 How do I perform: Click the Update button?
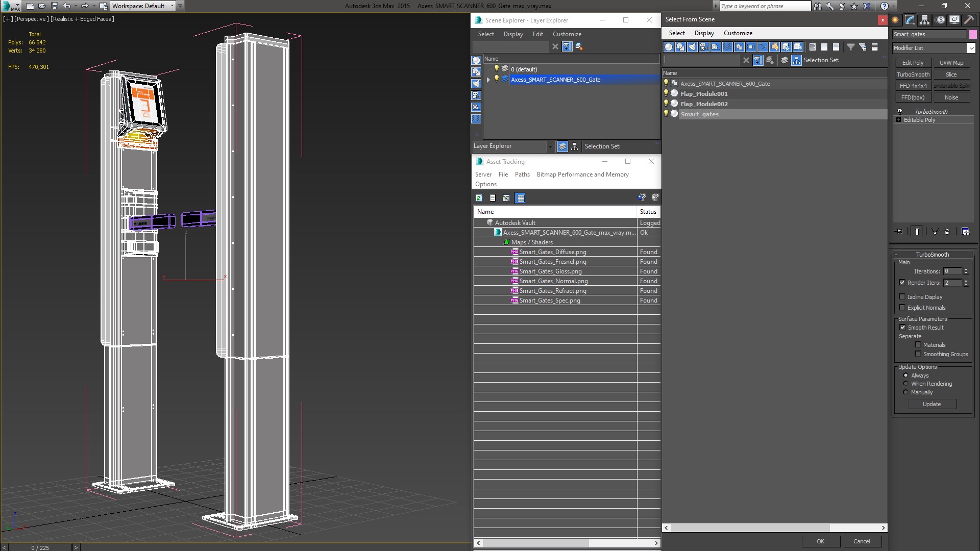(x=932, y=404)
